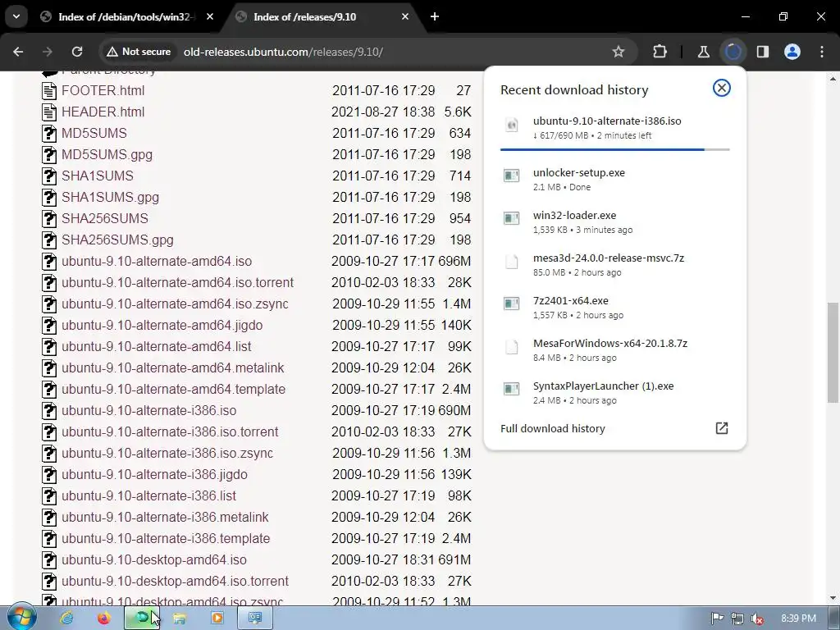Open the tab search dropdown arrow
The height and width of the screenshot is (630, 840).
[16, 16]
